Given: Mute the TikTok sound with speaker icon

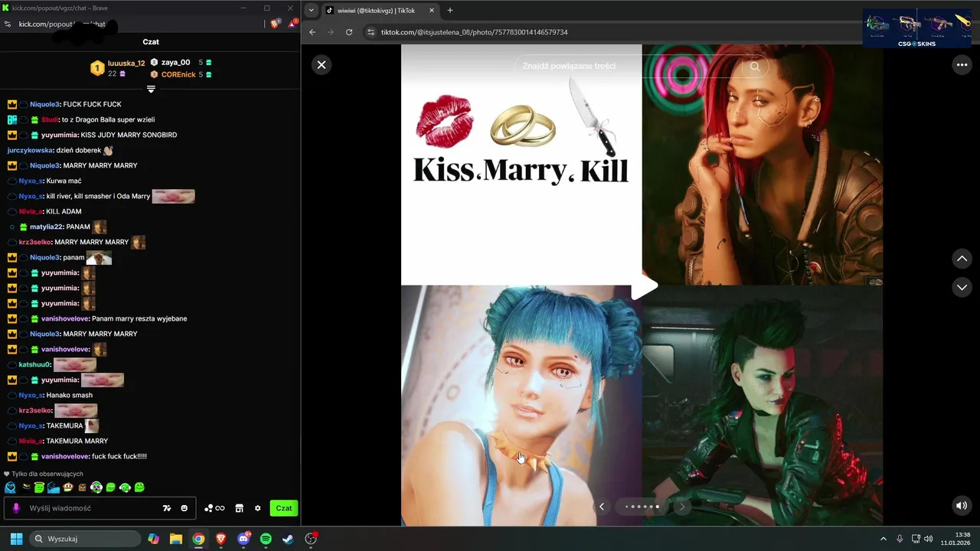Looking at the screenshot, I should point(962,505).
